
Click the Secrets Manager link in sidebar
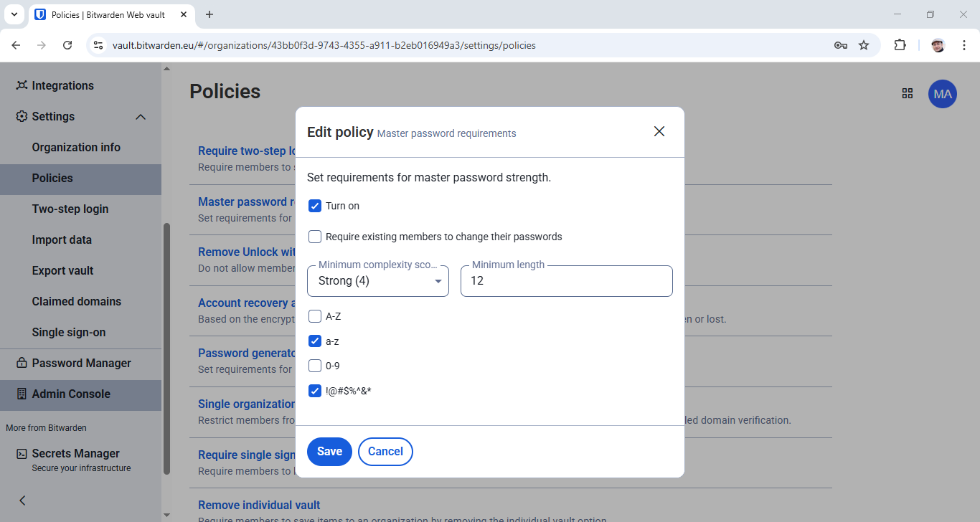click(x=75, y=453)
